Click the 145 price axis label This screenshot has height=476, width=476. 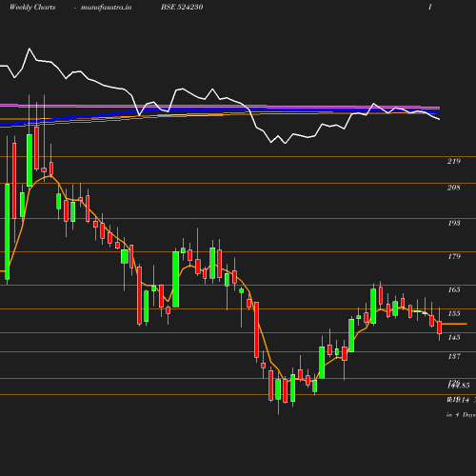click(454, 337)
